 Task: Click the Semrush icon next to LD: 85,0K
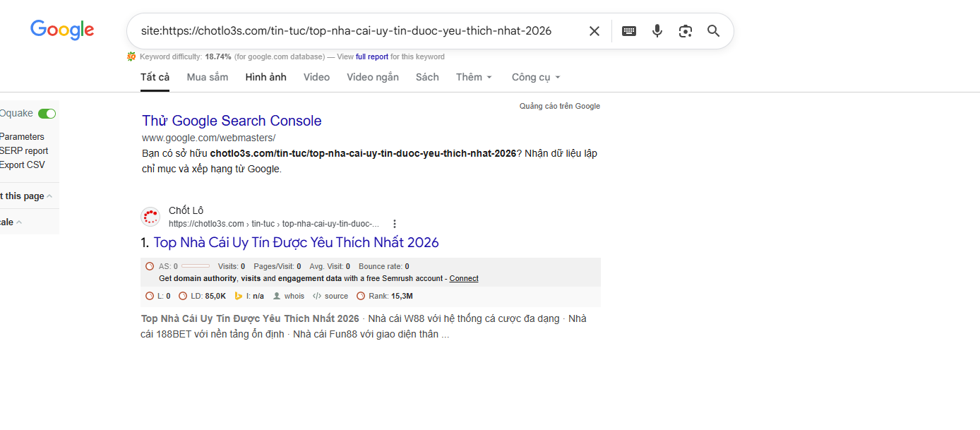tap(183, 296)
